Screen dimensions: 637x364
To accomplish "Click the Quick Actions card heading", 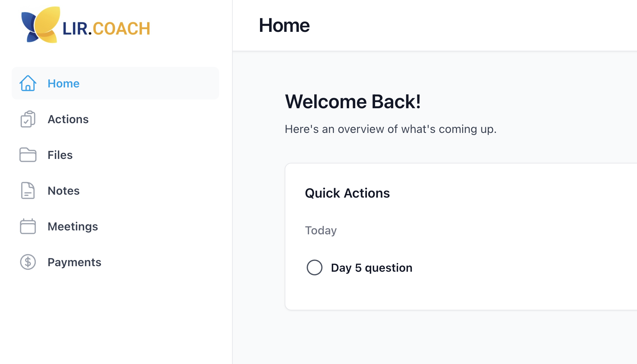I will pos(347,193).
